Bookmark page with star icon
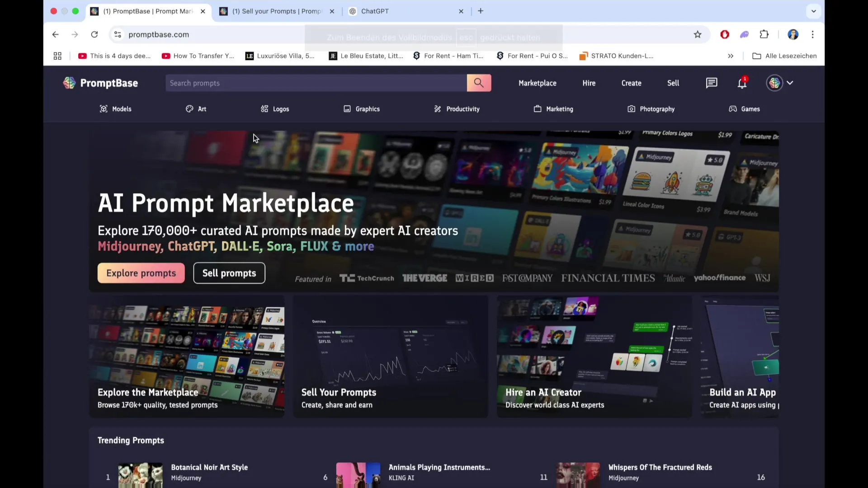 pos(698,34)
